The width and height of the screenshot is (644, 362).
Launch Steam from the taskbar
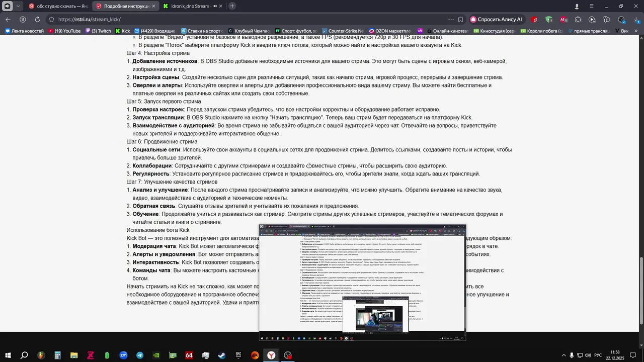222,355
